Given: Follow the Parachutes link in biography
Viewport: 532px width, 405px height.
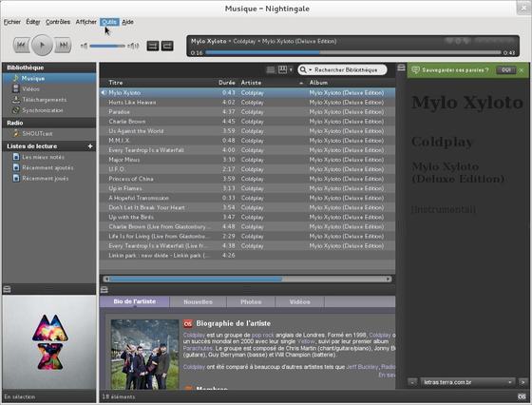Looking at the screenshot, I should tap(198, 348).
